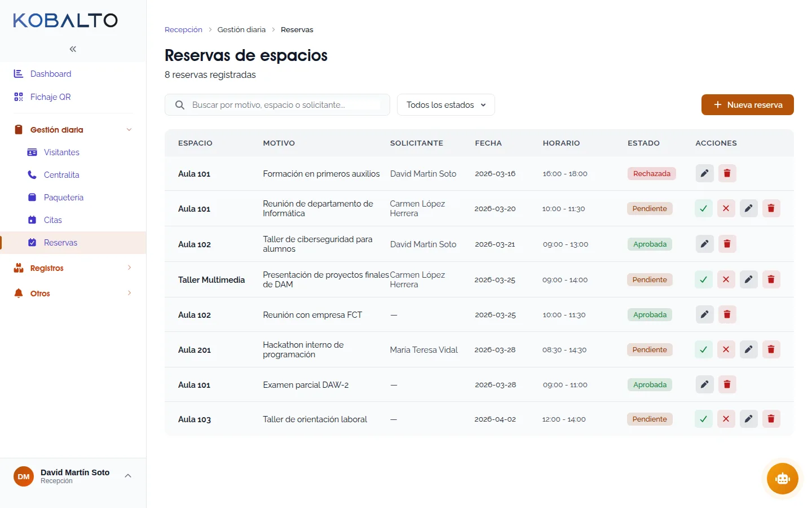The height and width of the screenshot is (508, 812).
Task: Go to Dashboard in the sidebar
Action: pyautogui.click(x=73, y=74)
